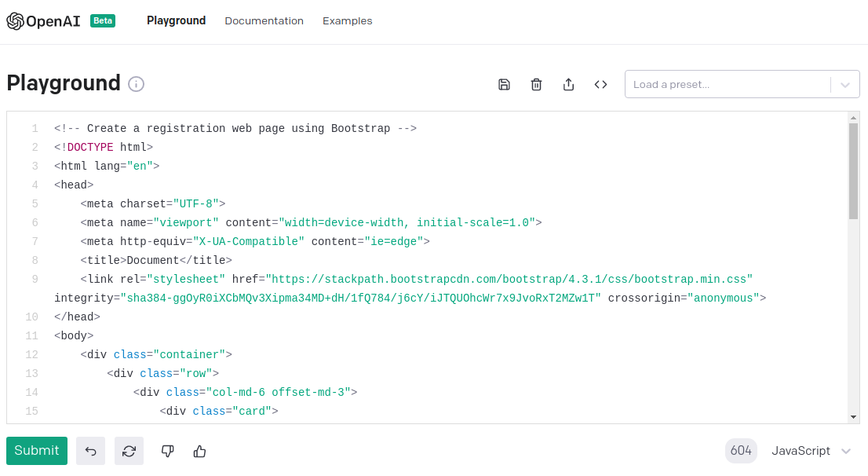
Task: Go to the Documentation tab
Action: (x=264, y=21)
